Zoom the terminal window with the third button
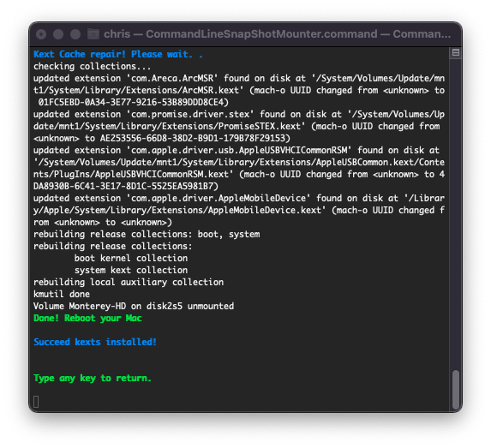This screenshot has width=491, height=448. (75, 33)
